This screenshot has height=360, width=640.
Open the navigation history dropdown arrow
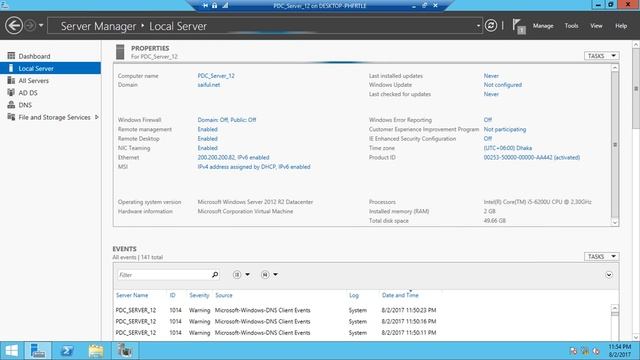[x=41, y=26]
